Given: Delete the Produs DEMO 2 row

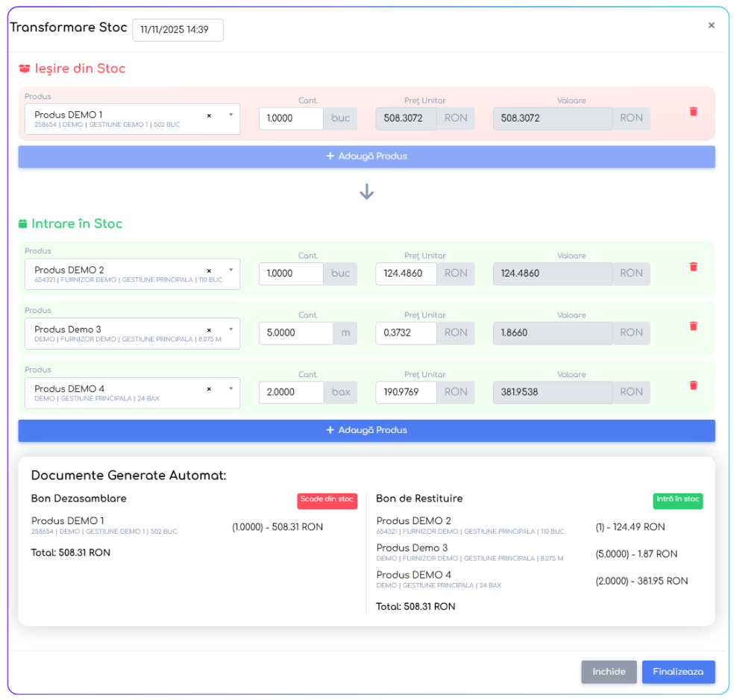Looking at the screenshot, I should coord(693,267).
